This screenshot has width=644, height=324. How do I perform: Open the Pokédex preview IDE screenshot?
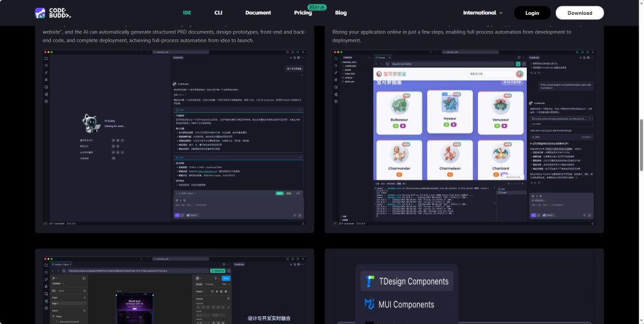click(464, 138)
